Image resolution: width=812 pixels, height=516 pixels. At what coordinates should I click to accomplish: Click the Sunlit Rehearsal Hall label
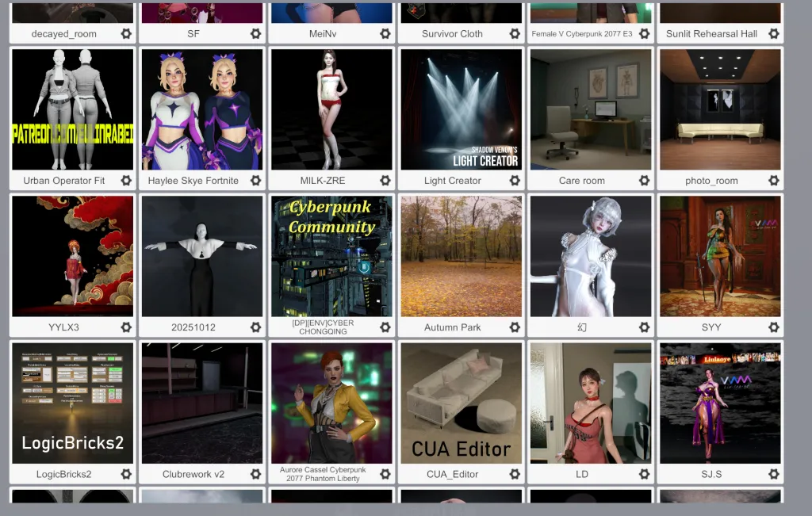[711, 33]
